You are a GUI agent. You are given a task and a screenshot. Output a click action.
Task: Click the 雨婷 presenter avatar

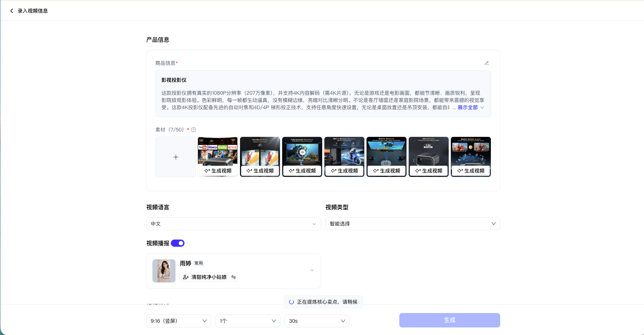pyautogui.click(x=164, y=271)
